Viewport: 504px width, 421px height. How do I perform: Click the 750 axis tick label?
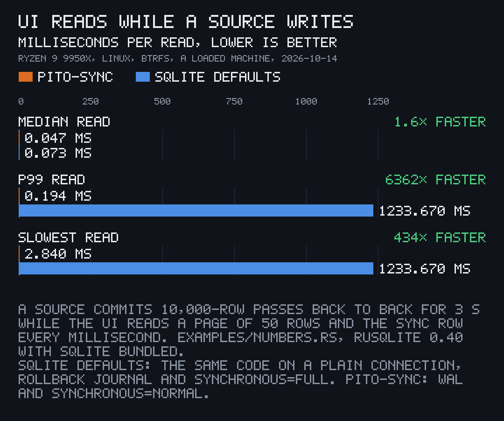[x=234, y=102]
